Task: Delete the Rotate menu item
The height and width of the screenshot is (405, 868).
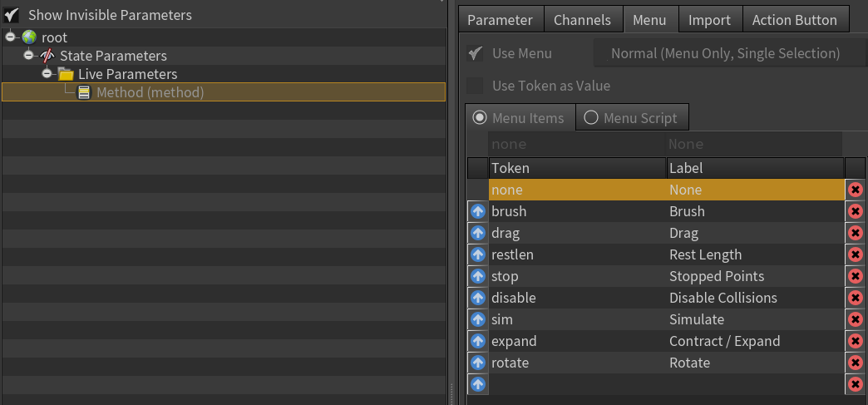Action: click(856, 363)
